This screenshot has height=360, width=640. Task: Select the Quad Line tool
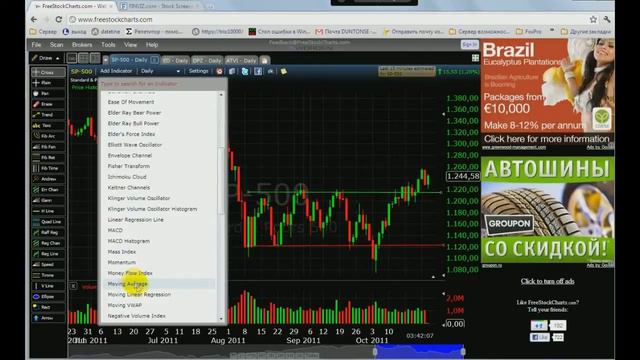(48, 222)
